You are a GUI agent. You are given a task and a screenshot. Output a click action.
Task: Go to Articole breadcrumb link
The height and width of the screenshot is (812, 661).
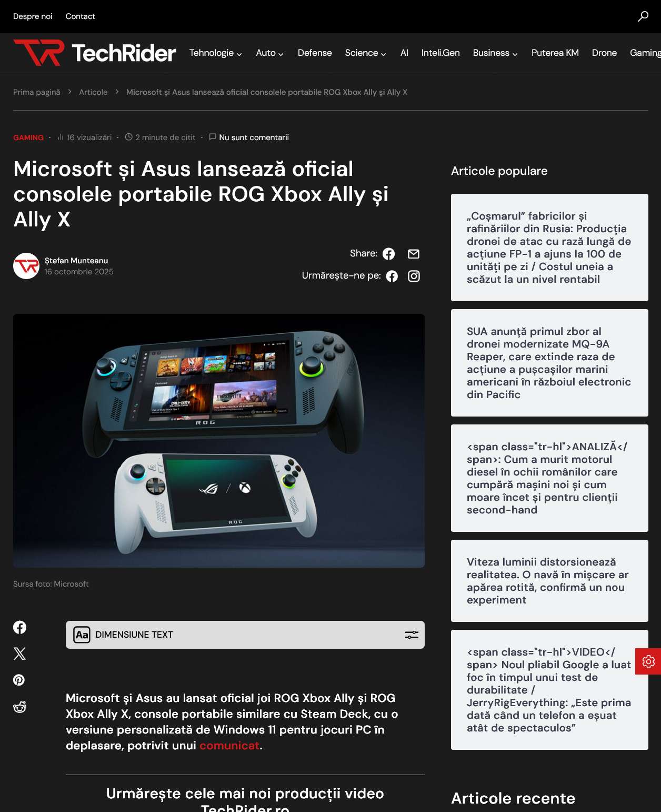(93, 92)
